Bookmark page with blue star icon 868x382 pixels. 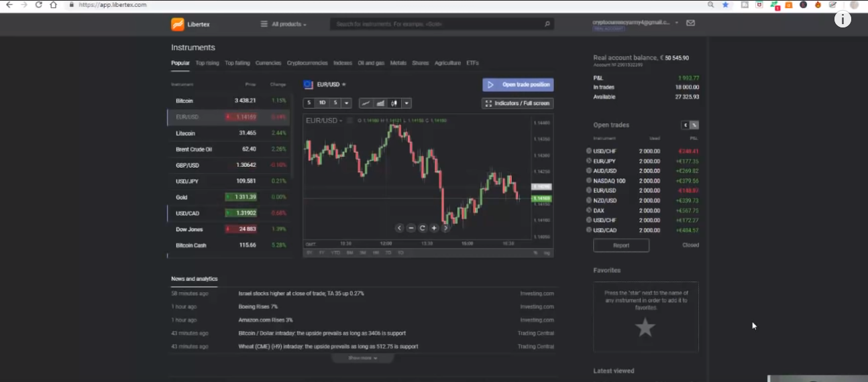[726, 5]
